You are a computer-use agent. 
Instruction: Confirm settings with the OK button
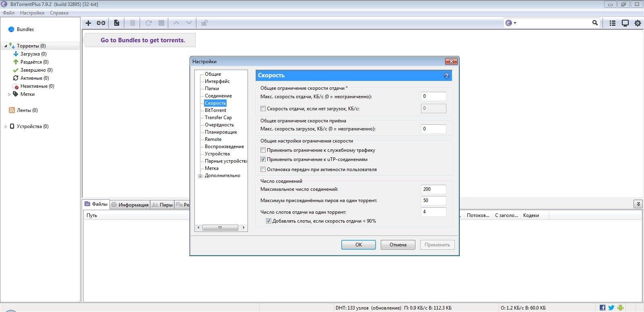click(359, 245)
